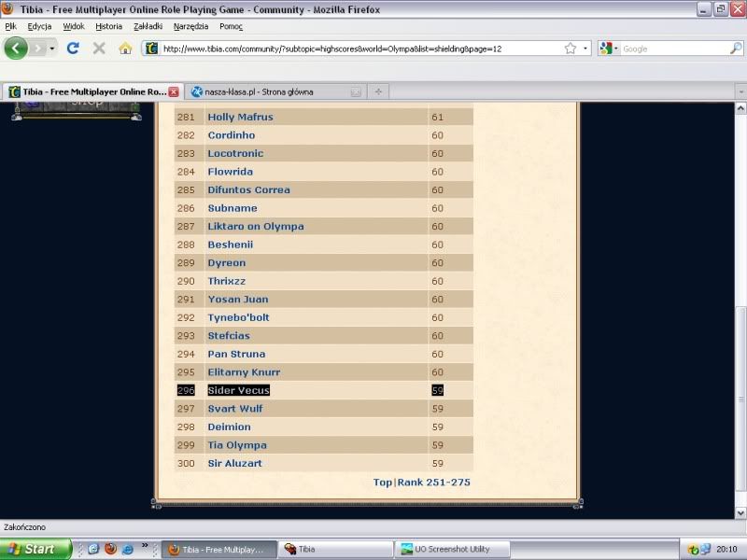Open Difuntos Correa character link
This screenshot has width=747, height=560.
click(248, 190)
